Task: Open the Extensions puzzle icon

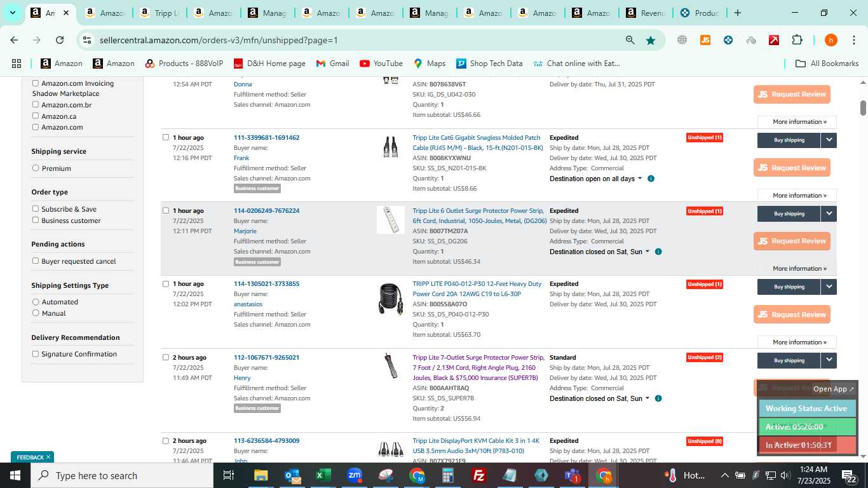Action: (797, 40)
